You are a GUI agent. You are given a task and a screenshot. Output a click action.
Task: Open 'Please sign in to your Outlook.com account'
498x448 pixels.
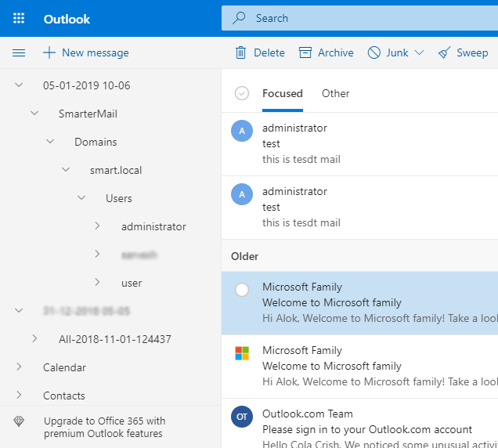[367, 429]
